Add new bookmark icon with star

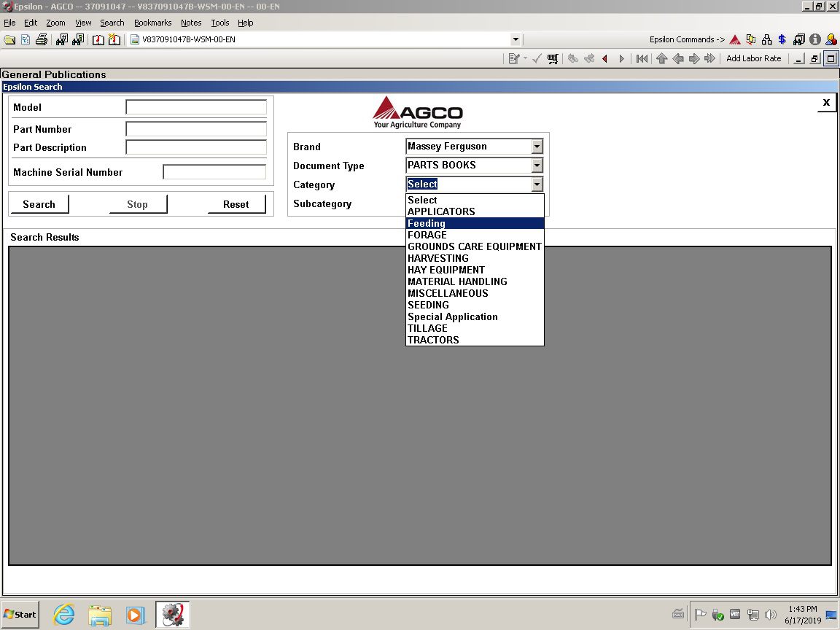pos(114,39)
